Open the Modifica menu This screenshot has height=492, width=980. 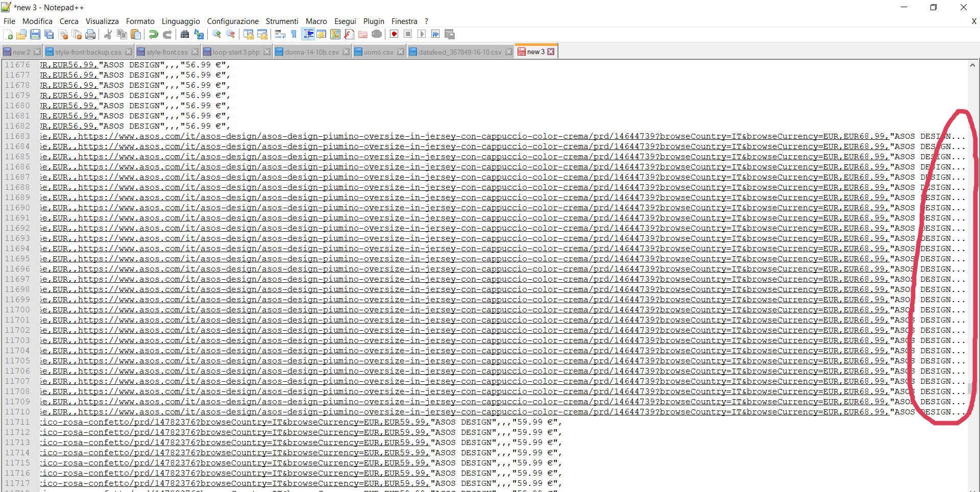coord(37,21)
